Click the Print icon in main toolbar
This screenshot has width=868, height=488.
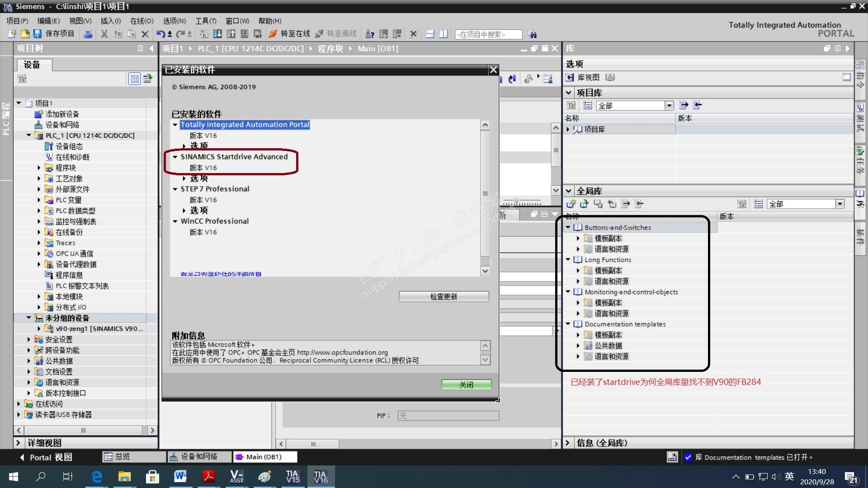(x=88, y=34)
